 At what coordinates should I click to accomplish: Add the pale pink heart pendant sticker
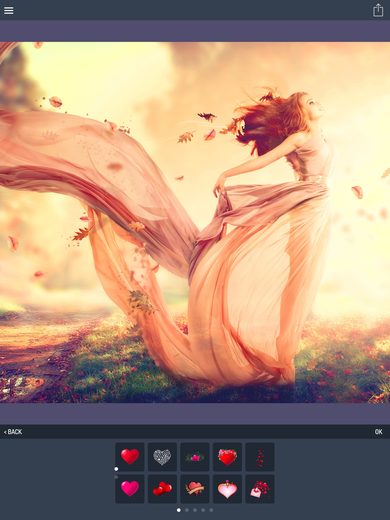click(227, 489)
